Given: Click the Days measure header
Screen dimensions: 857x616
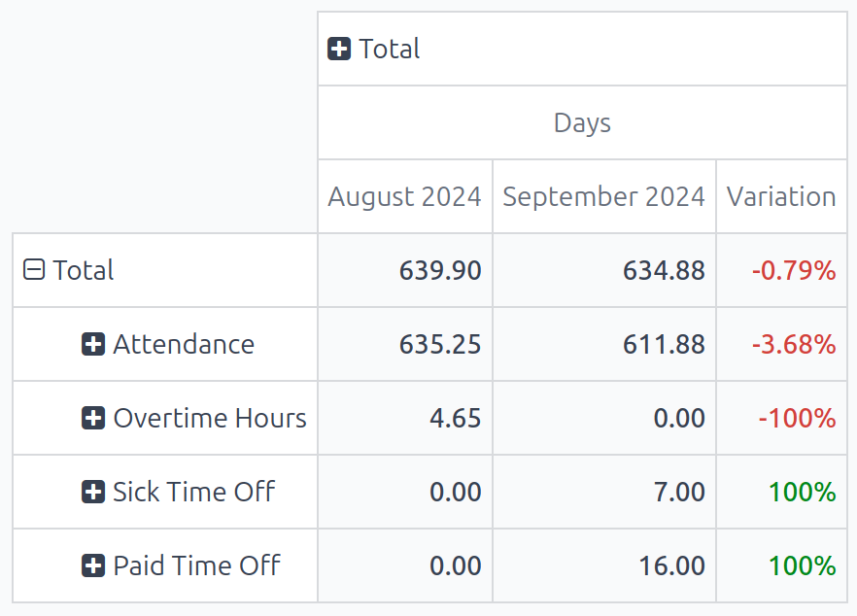Looking at the screenshot, I should (581, 122).
